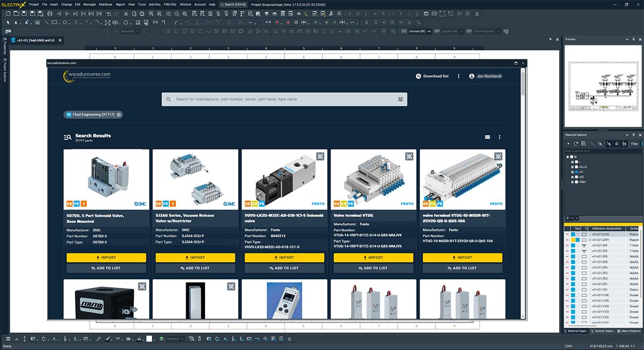Select the line drawing tool
Screen dimensions: 644x350
47,23
